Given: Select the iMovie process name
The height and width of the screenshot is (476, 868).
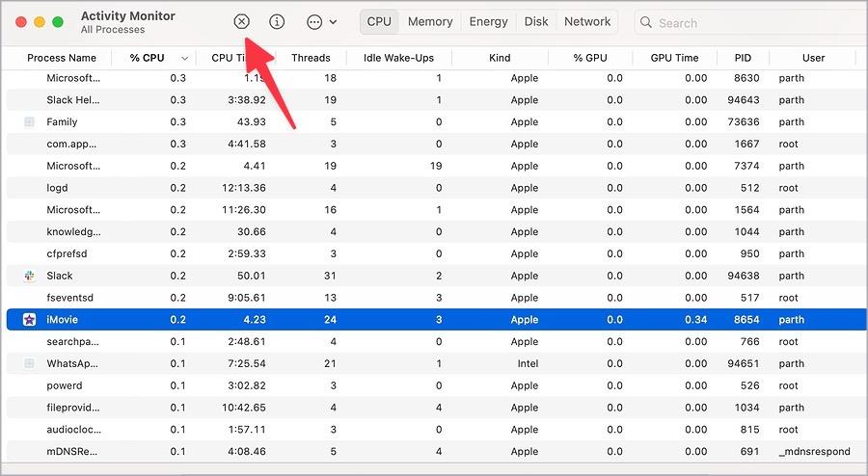Looking at the screenshot, I should point(62,320).
